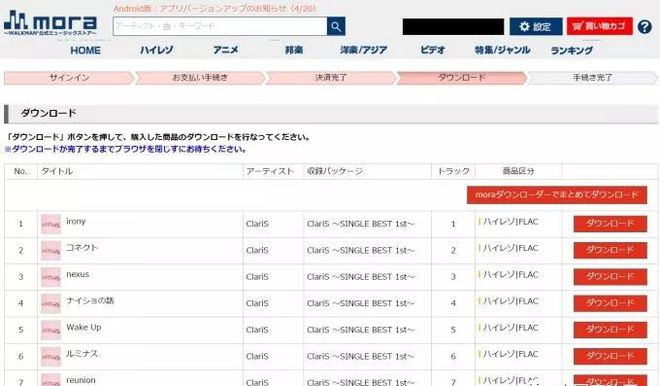The image size is (660, 386).
Task: Click ClariS artist in nexus row
Action: coord(257,277)
